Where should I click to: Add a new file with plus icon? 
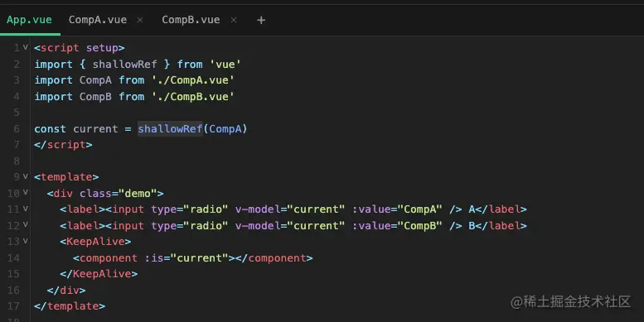click(x=261, y=20)
